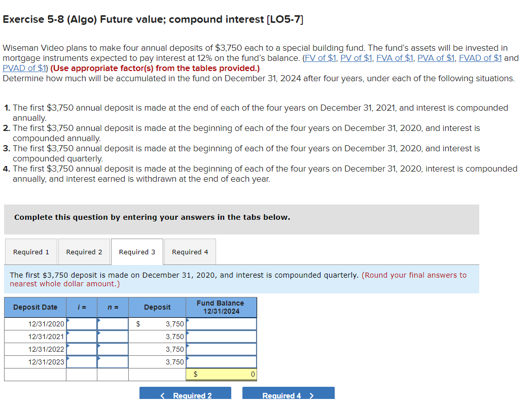This screenshot has height=401, width=532.
Task: Open the FV of $1 table link
Action: 320,58
